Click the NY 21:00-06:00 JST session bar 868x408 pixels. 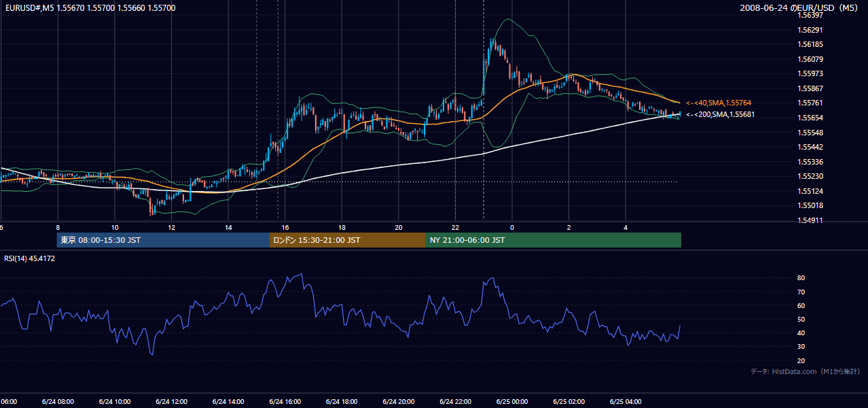tap(554, 240)
